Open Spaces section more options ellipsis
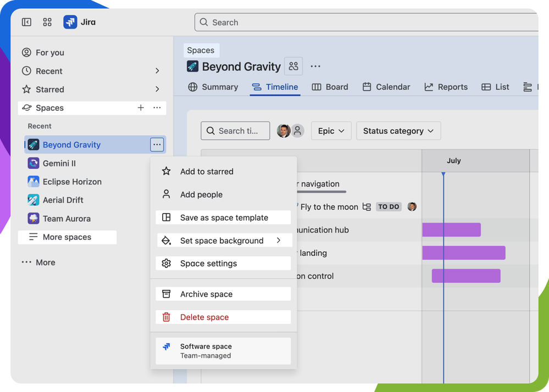Image resolution: width=549 pixels, height=392 pixels. 157,108
